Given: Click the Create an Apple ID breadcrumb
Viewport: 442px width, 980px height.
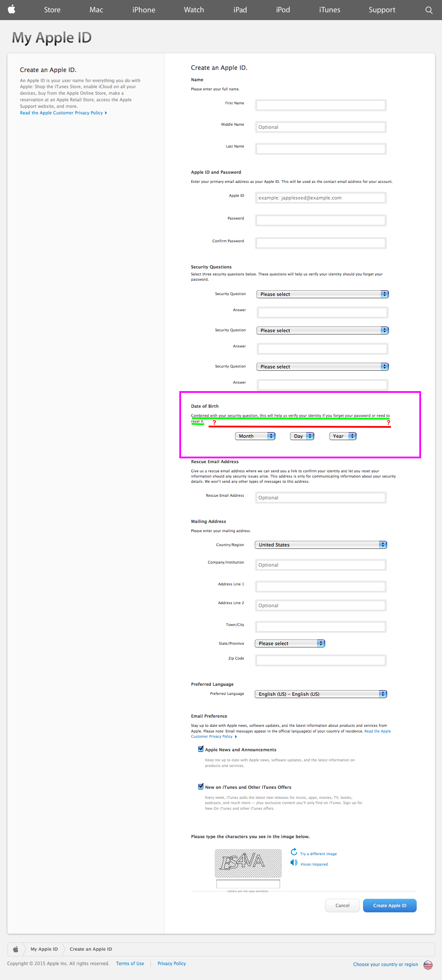Looking at the screenshot, I should click(x=91, y=949).
